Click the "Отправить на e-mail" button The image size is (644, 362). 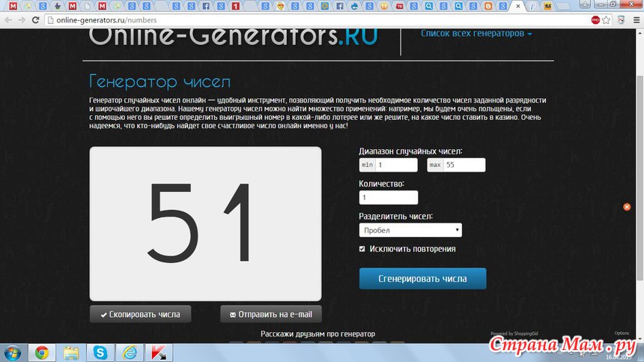[271, 314]
